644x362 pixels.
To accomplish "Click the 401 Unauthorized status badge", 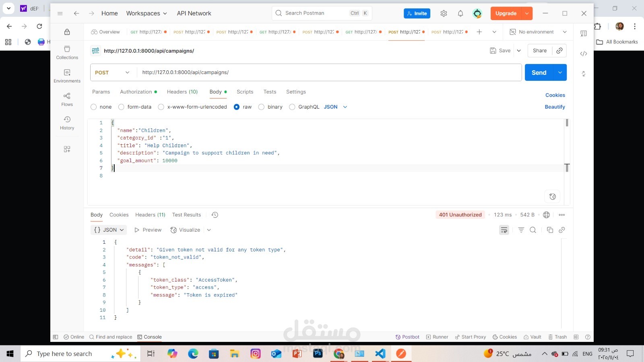I will 460,215.
